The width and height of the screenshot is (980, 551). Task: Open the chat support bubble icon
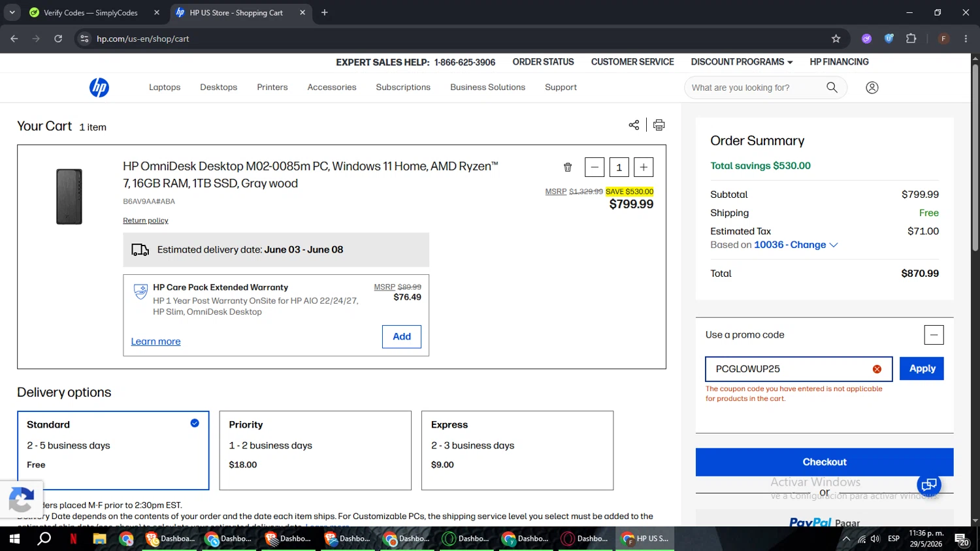pyautogui.click(x=929, y=484)
